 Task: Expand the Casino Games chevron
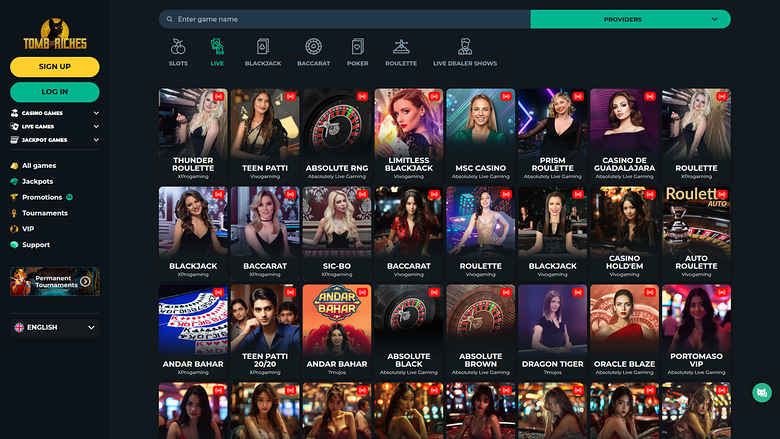(96, 113)
